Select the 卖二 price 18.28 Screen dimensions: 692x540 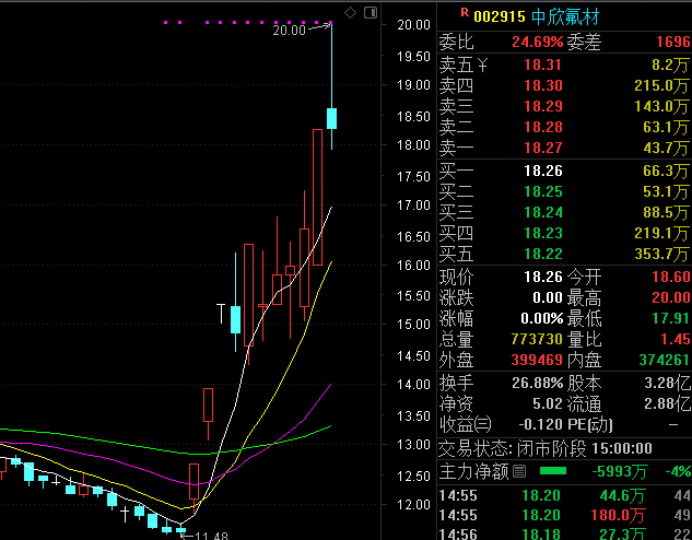[x=543, y=127]
